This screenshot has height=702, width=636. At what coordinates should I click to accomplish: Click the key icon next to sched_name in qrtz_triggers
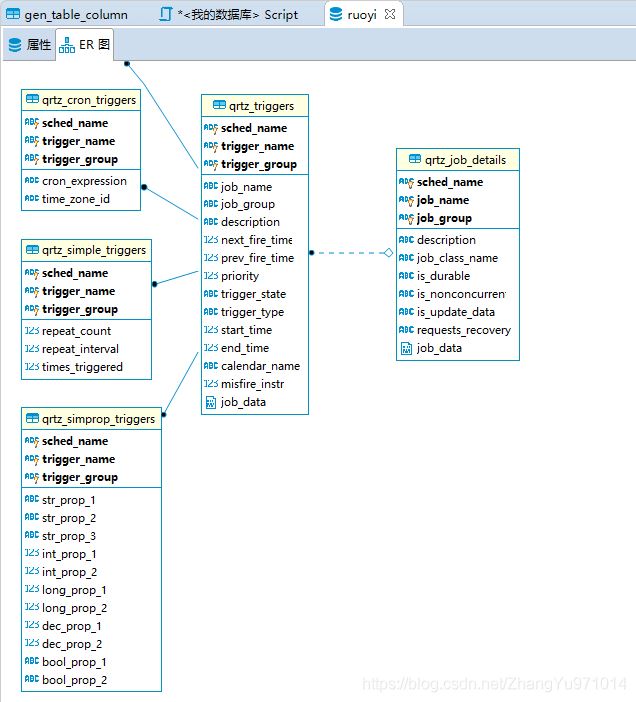pos(210,128)
